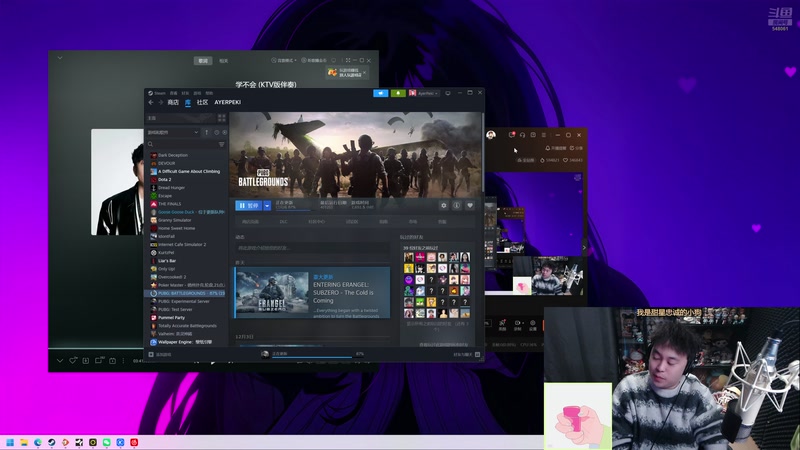800x450 pixels.
Task: Select A Difficult Game About Climbing
Action: point(187,171)
